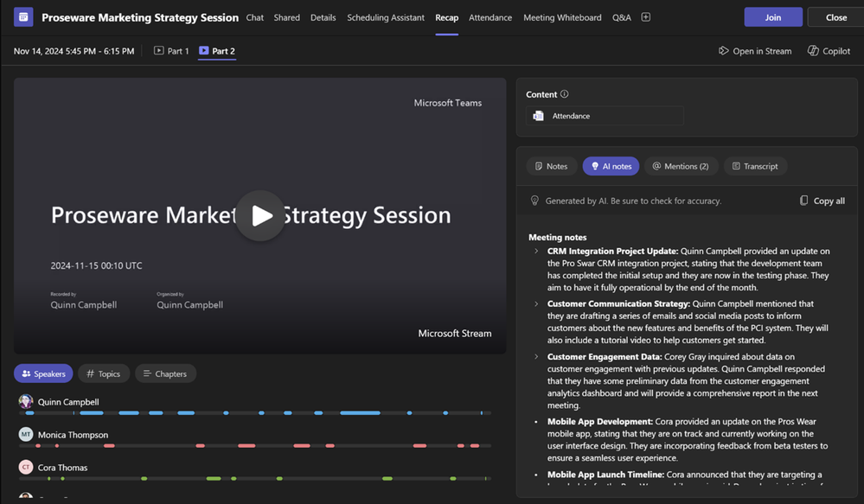864x504 pixels.
Task: Play the meeting recording
Action: pos(260,215)
